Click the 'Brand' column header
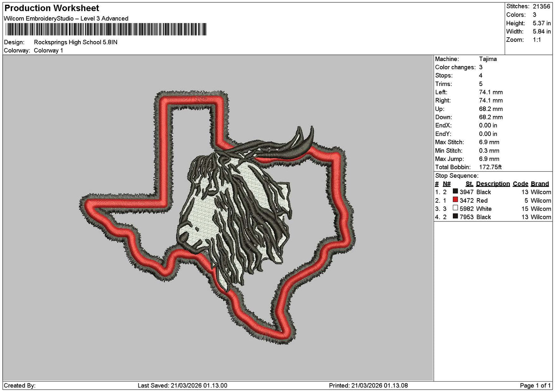555x392 pixels. point(540,184)
